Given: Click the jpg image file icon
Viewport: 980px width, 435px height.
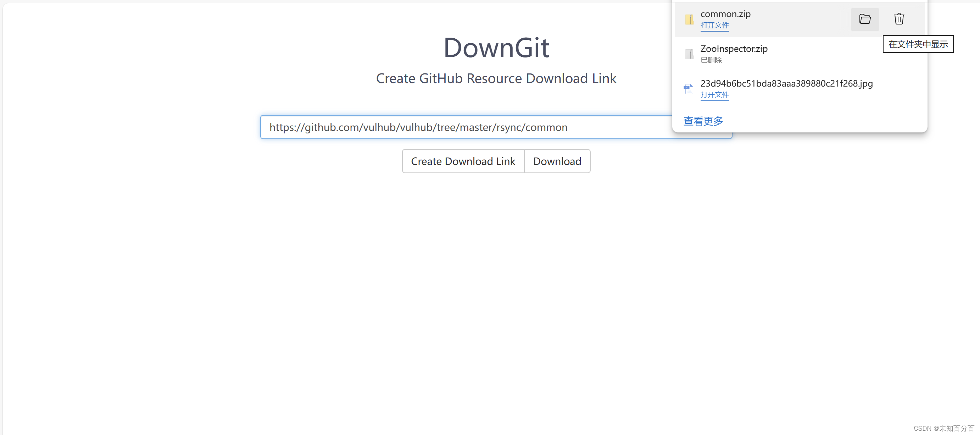Looking at the screenshot, I should (x=688, y=89).
